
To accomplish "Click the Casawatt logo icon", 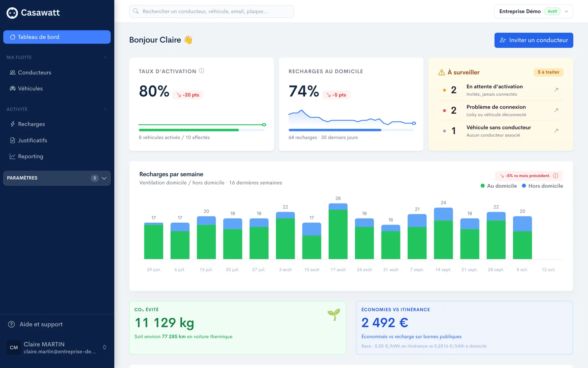I will (12, 13).
